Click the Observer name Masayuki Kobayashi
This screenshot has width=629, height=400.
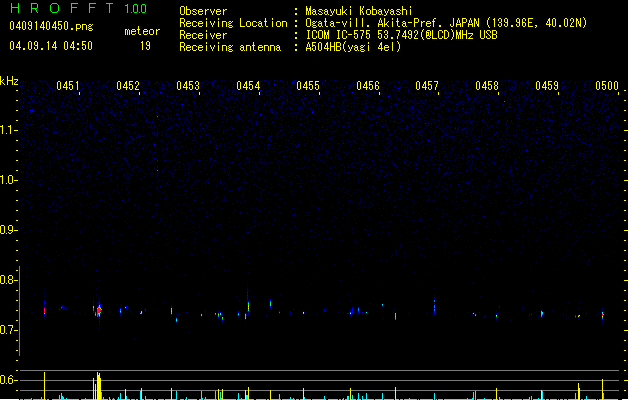coord(359,11)
